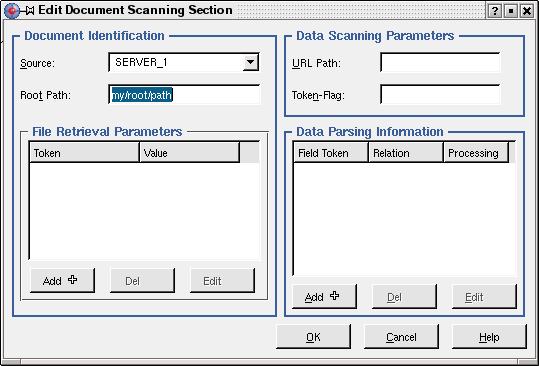Viewport: 539px width, 366px height.
Task: Click the Processing column header
Action: coord(476,153)
